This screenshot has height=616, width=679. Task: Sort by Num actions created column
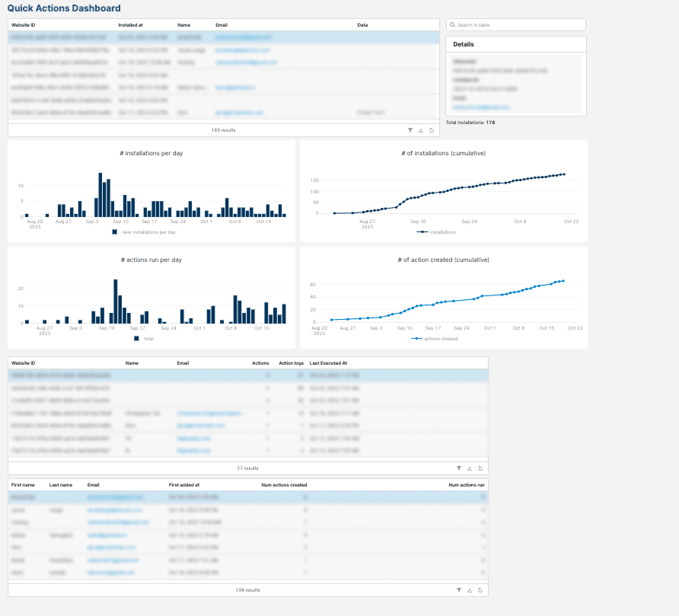pyautogui.click(x=284, y=485)
